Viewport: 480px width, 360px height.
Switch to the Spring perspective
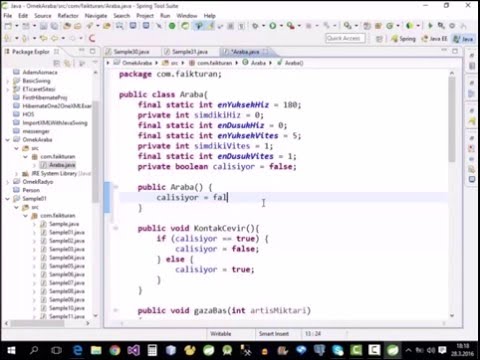(403, 39)
